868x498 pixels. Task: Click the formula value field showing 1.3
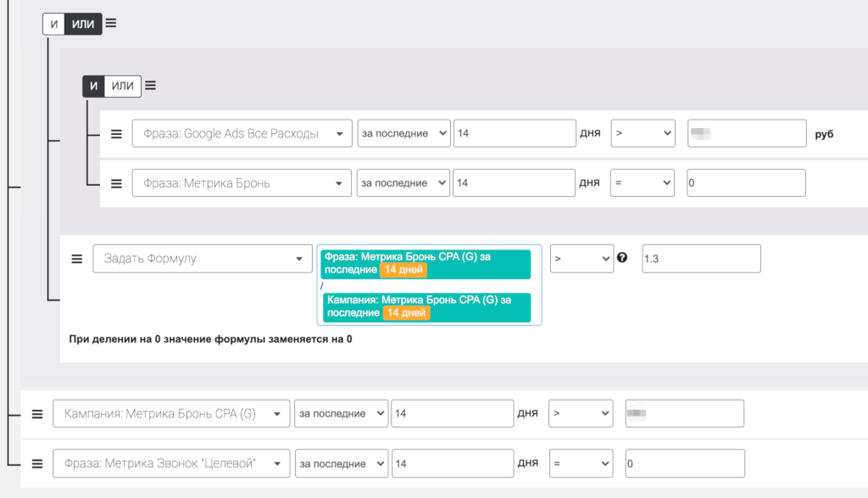click(701, 259)
